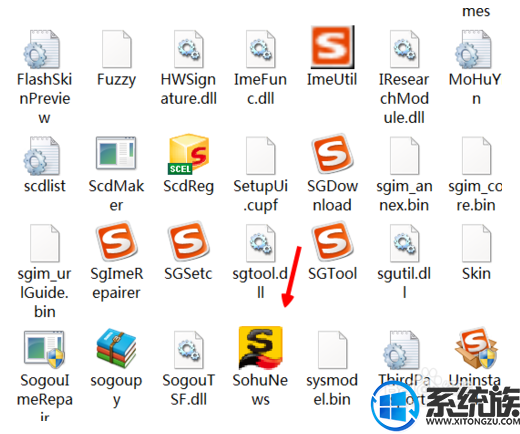Select the sgim_urlGuide.bin file icon
Image resolution: width=520 pixels, height=434 pixels.
point(45,243)
